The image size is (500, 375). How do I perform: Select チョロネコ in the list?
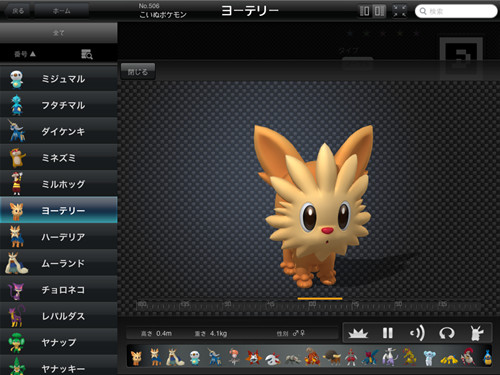[59, 289]
